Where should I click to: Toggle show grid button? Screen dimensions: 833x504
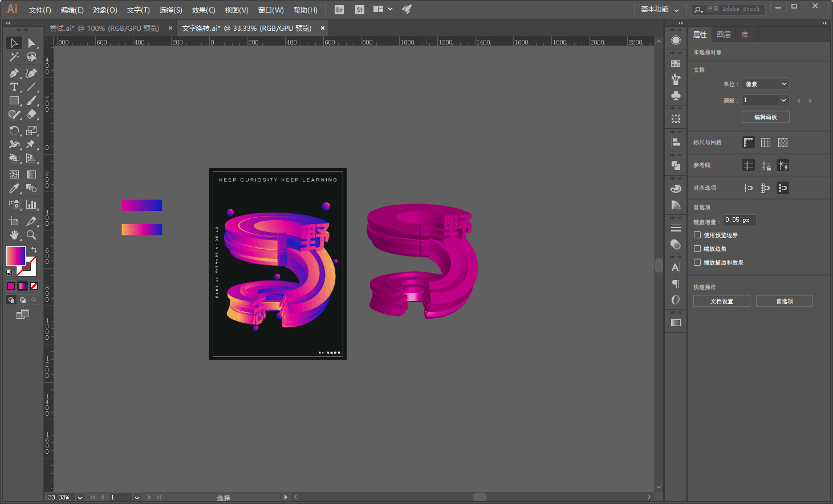[x=766, y=143]
